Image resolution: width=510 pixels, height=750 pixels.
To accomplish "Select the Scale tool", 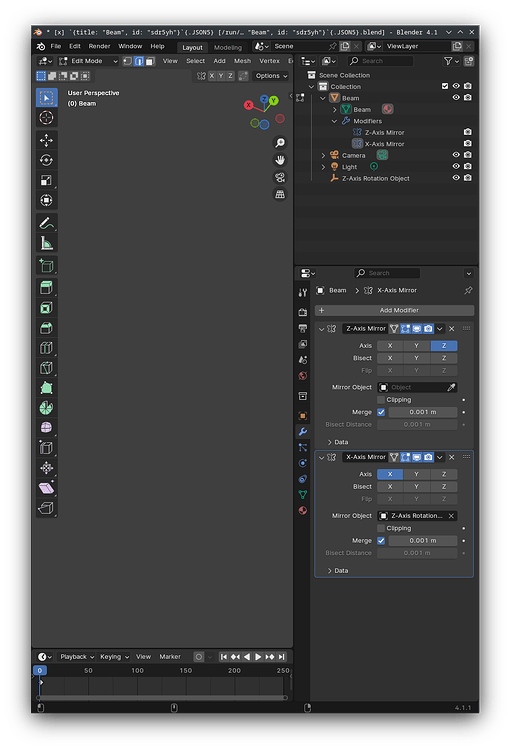I will [46, 180].
